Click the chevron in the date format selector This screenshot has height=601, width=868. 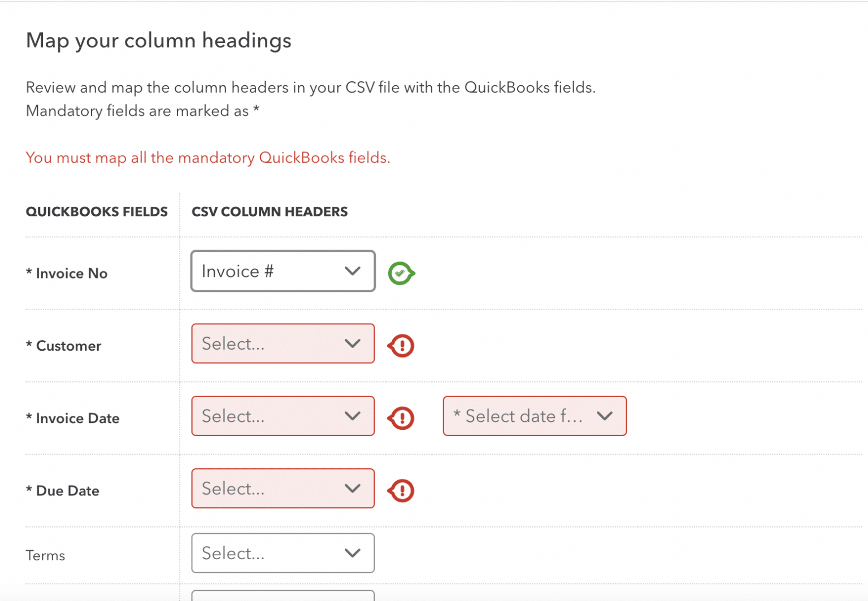click(605, 416)
